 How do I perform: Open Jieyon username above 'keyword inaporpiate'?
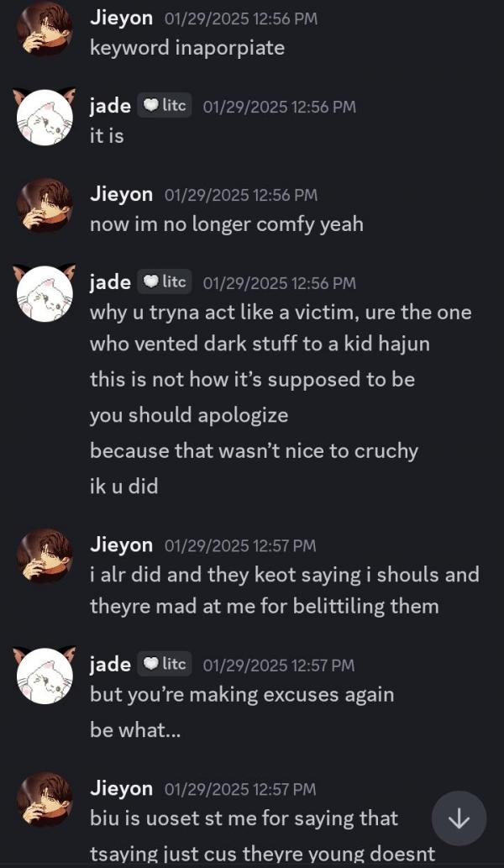click(x=121, y=18)
